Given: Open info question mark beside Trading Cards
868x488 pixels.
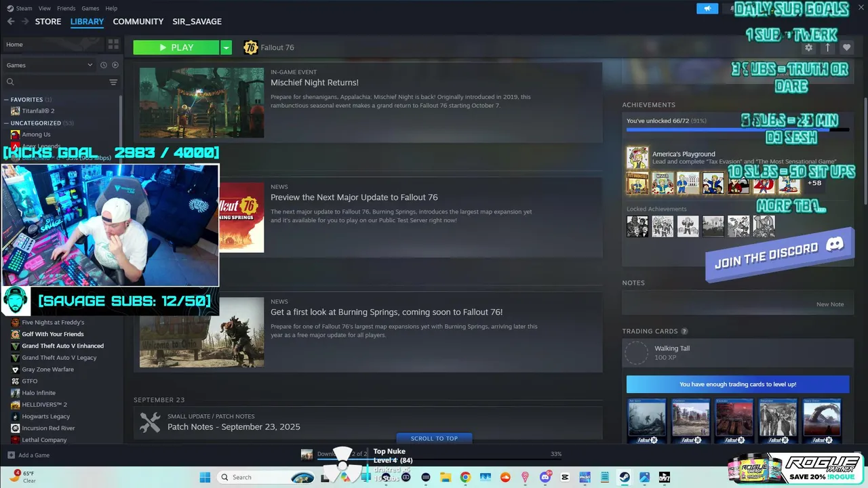Looking at the screenshot, I should [684, 331].
